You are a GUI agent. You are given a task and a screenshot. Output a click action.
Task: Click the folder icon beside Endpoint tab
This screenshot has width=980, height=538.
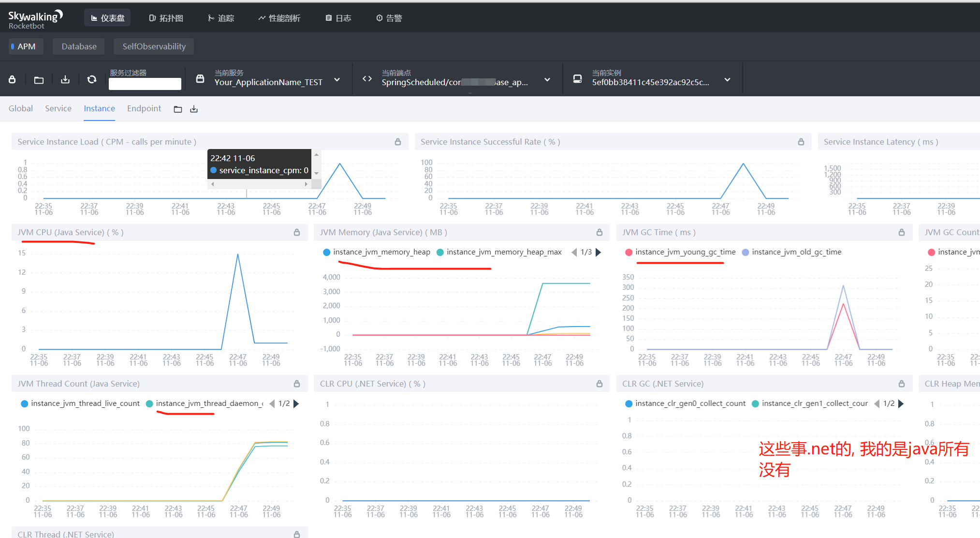[x=178, y=109]
